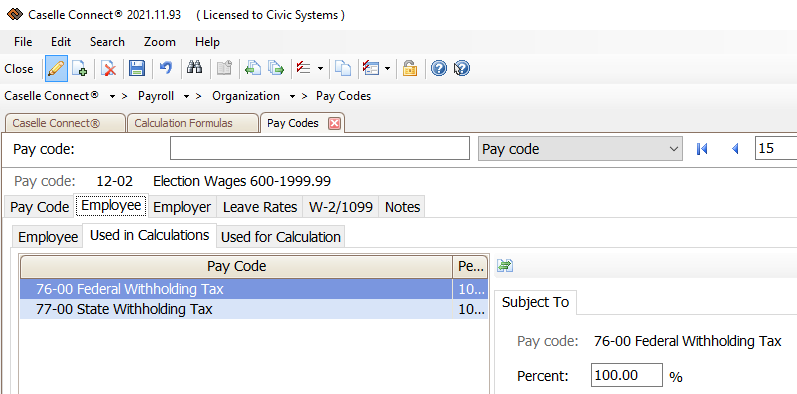The height and width of the screenshot is (394, 797).
Task: Click the checklist form layout icon
Action: pos(371,68)
